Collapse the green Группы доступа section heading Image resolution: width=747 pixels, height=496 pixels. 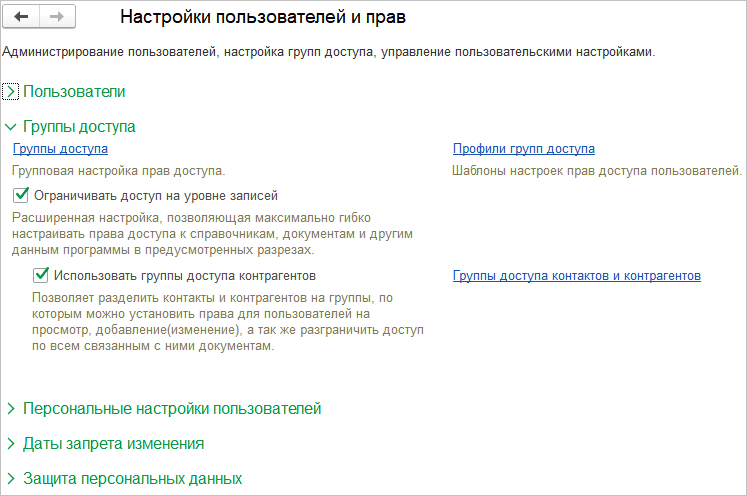[x=79, y=127]
